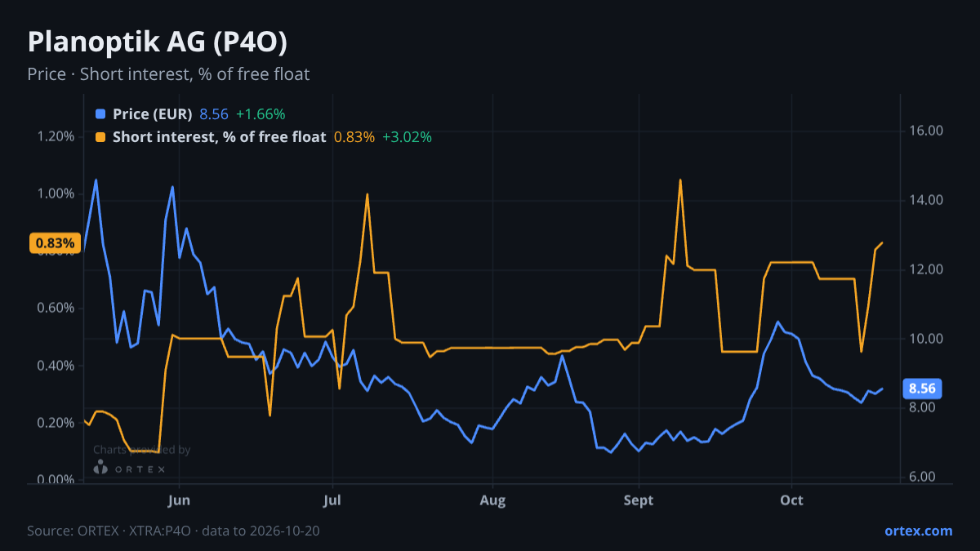Open the ortex.com link
980x551 pixels.
pyautogui.click(x=918, y=531)
